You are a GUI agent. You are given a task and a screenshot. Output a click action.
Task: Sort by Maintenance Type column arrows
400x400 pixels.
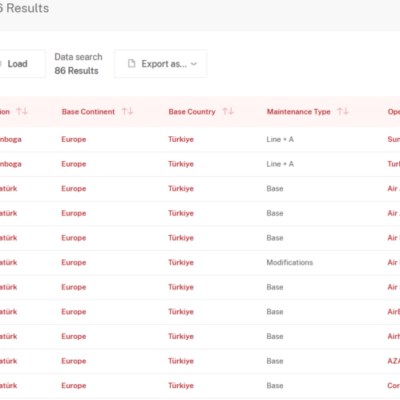343,111
